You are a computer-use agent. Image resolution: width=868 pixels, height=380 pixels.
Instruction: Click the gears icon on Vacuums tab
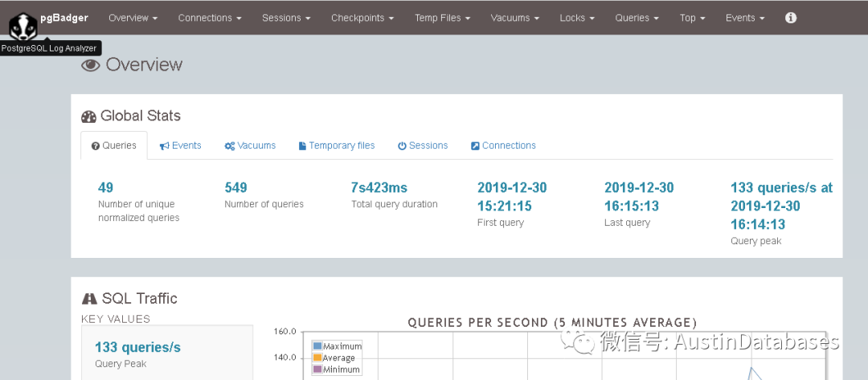tap(230, 146)
